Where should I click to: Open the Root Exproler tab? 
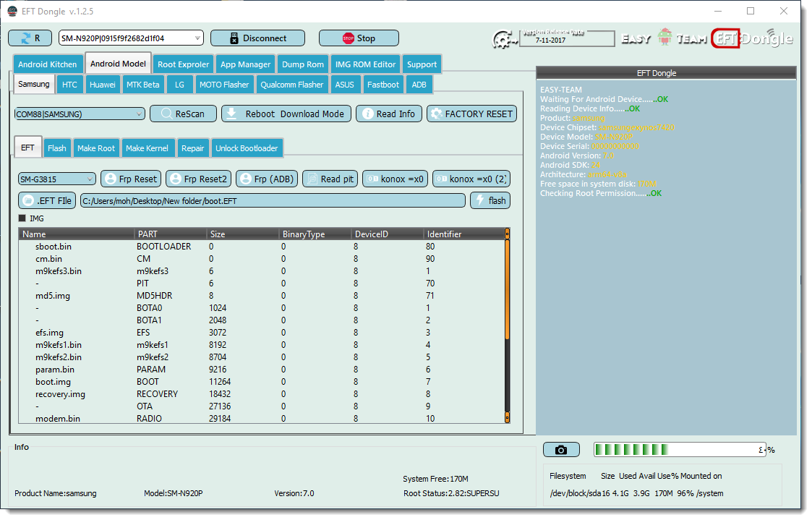click(184, 65)
